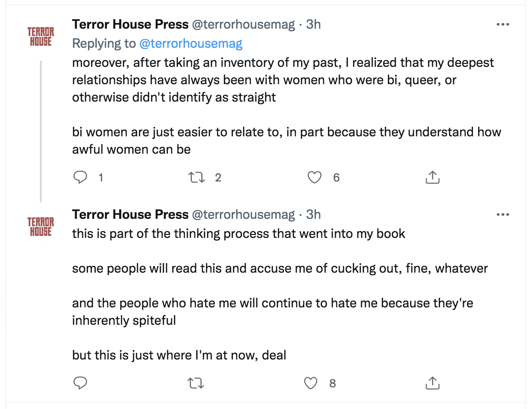This screenshot has height=409, width=532.
Task: Open second tweet text 'where I'm at now'
Action: click(x=179, y=355)
